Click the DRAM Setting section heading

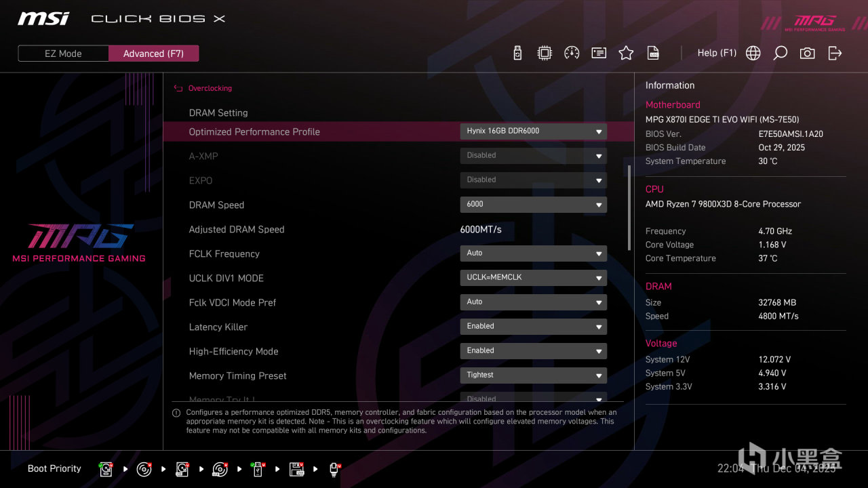(x=218, y=113)
